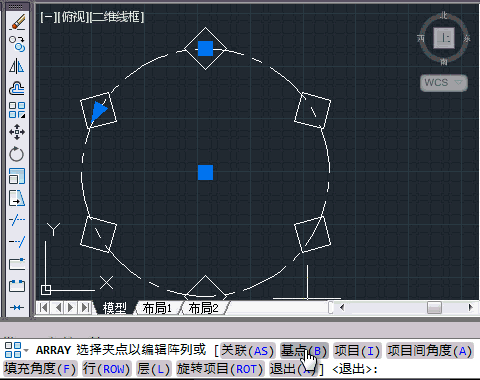The height and width of the screenshot is (380, 480).
Task: Click the top blue square grip on the array
Action: [205, 48]
